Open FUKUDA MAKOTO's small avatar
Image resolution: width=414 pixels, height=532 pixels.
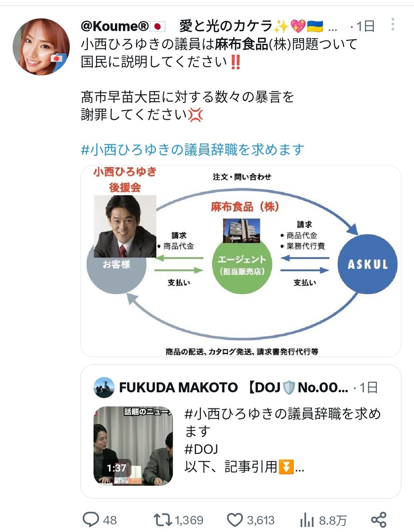coord(104,387)
